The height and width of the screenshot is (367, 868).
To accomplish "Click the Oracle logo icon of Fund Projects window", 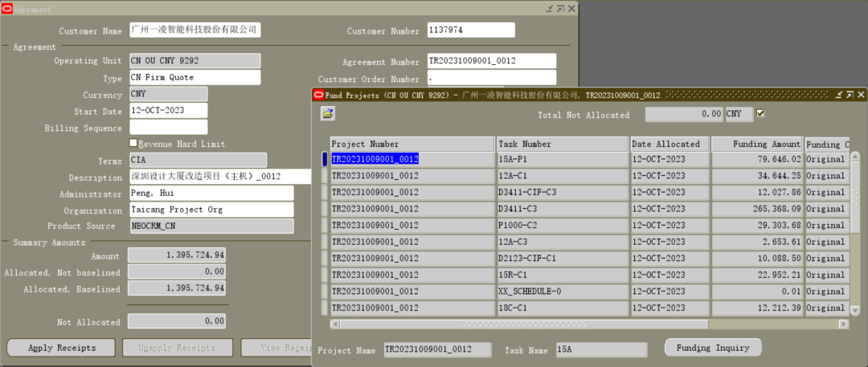I will (x=317, y=95).
